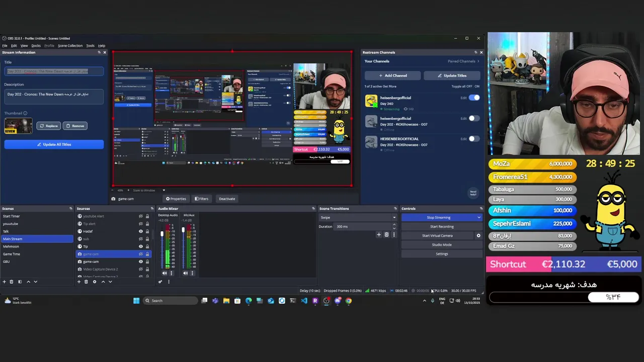
Task: Add a new scene with the Scenes plus icon
Action: 4,282
